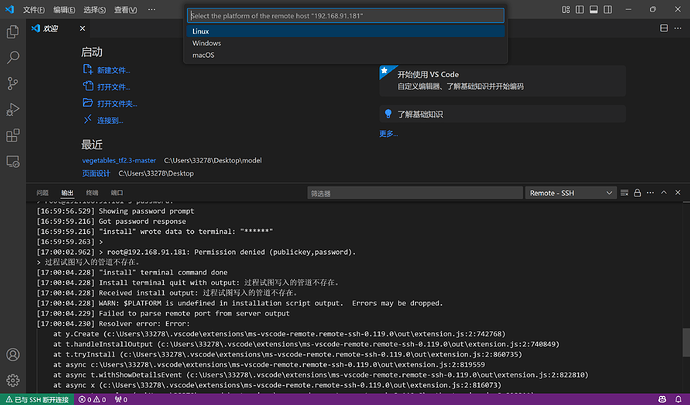690x405 pixels.
Task: Split the editor to the right
Action: point(664,28)
